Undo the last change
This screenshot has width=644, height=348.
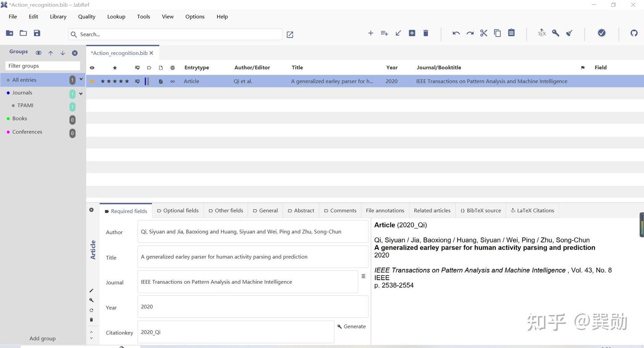pos(456,33)
